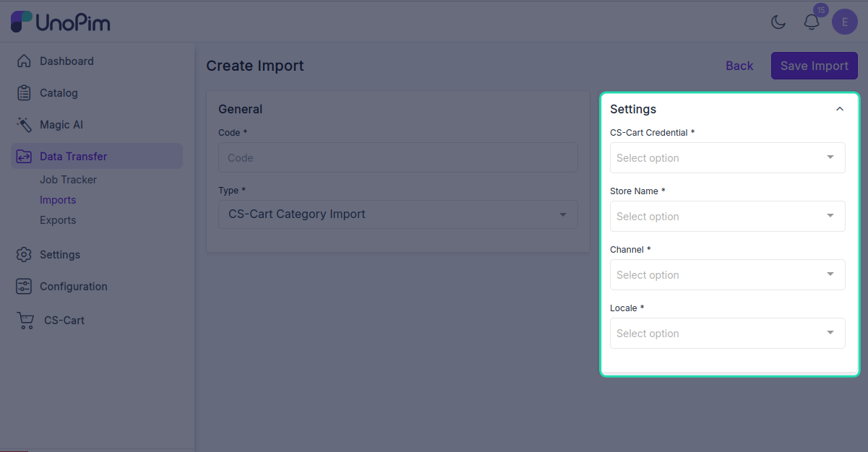This screenshot has height=452, width=868.
Task: Click the Data Transfer folder icon
Action: click(24, 157)
